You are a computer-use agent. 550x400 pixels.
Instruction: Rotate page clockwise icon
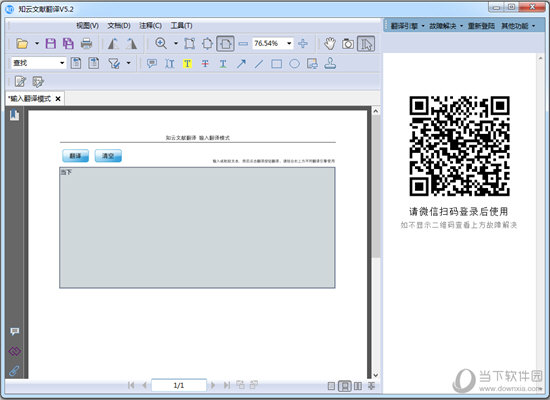pos(132,44)
